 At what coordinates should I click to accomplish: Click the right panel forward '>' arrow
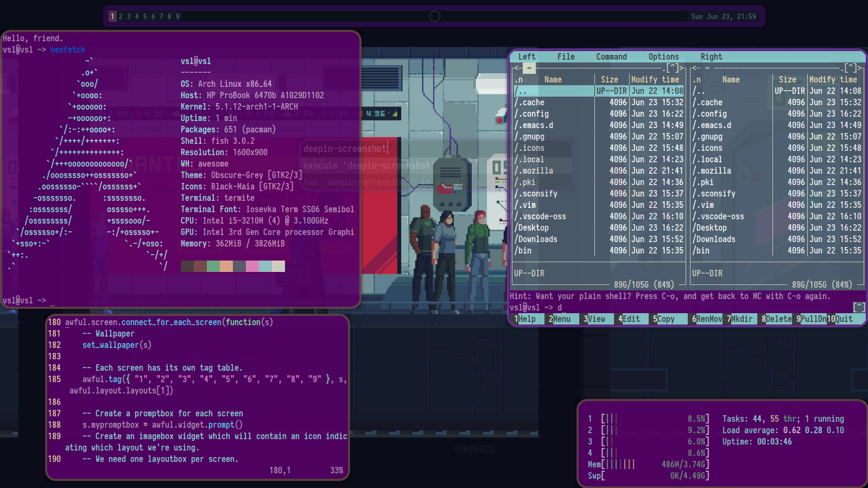point(859,68)
